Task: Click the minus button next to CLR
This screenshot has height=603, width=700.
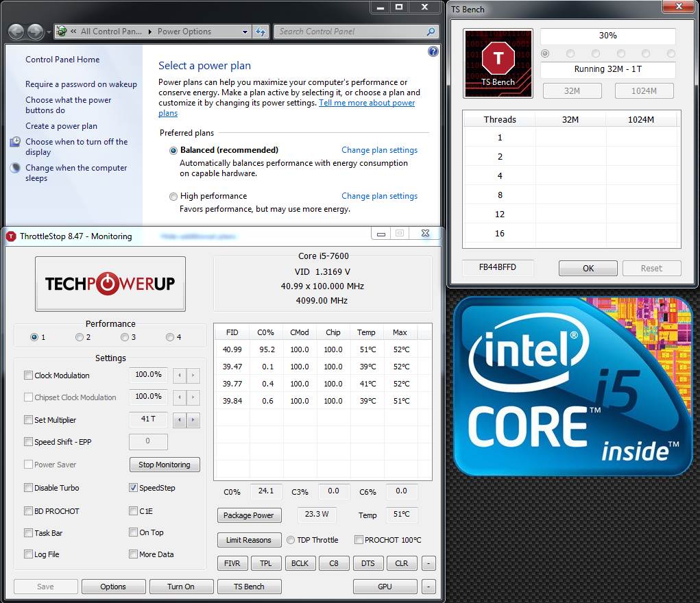Action: [429, 563]
